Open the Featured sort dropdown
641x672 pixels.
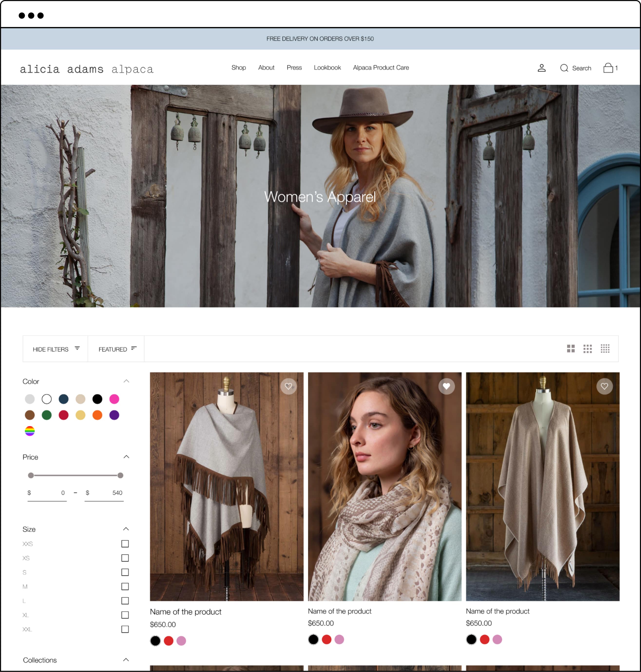coord(116,349)
